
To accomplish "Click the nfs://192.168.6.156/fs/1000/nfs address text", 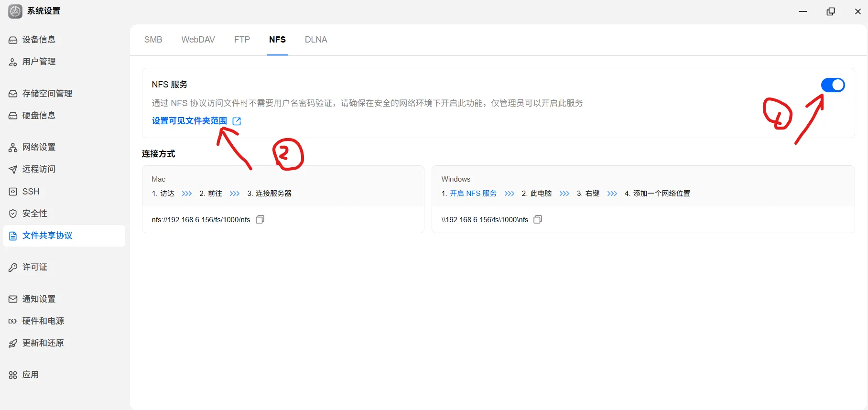I will point(201,220).
